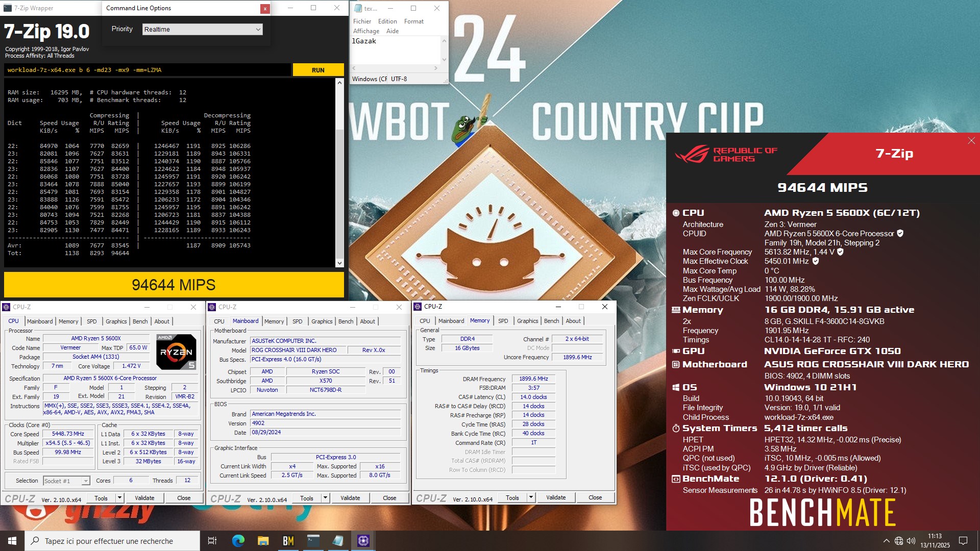Open Graphics tab in Memory CPU-Z window
This screenshot has width=980, height=551.
coord(527,321)
